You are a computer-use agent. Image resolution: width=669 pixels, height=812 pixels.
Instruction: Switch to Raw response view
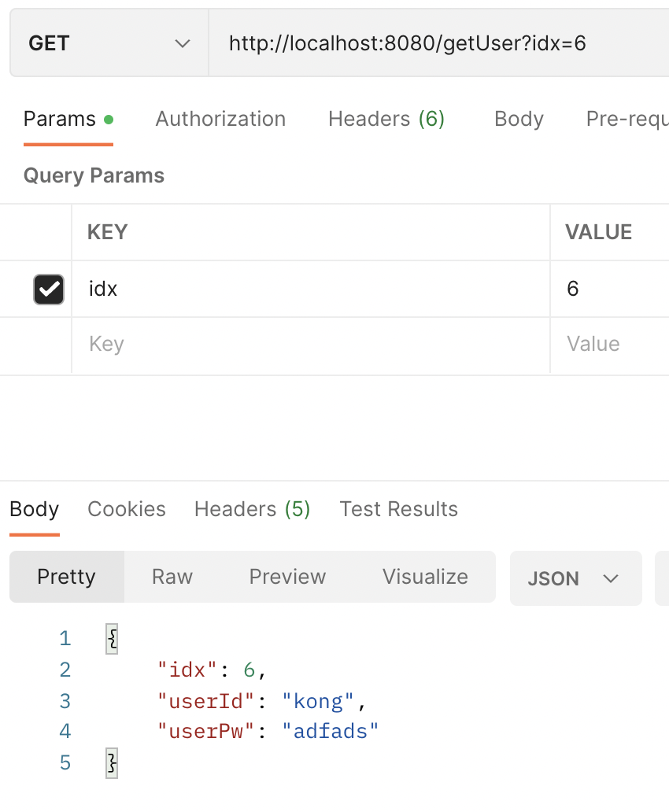172,577
